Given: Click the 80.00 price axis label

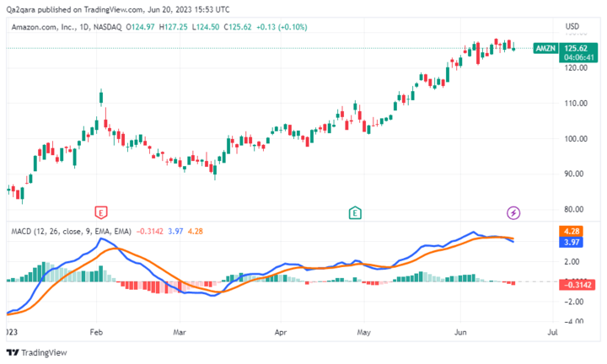Looking at the screenshot, I should (x=574, y=209).
